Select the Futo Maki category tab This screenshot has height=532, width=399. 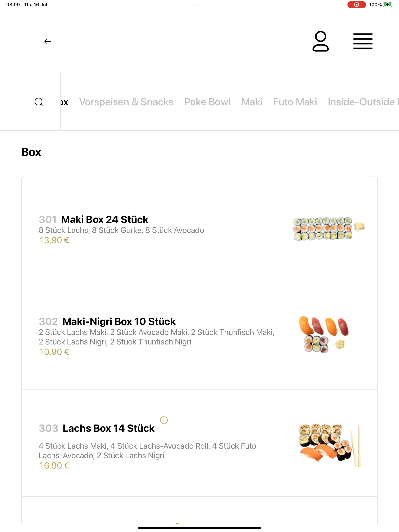coord(295,102)
